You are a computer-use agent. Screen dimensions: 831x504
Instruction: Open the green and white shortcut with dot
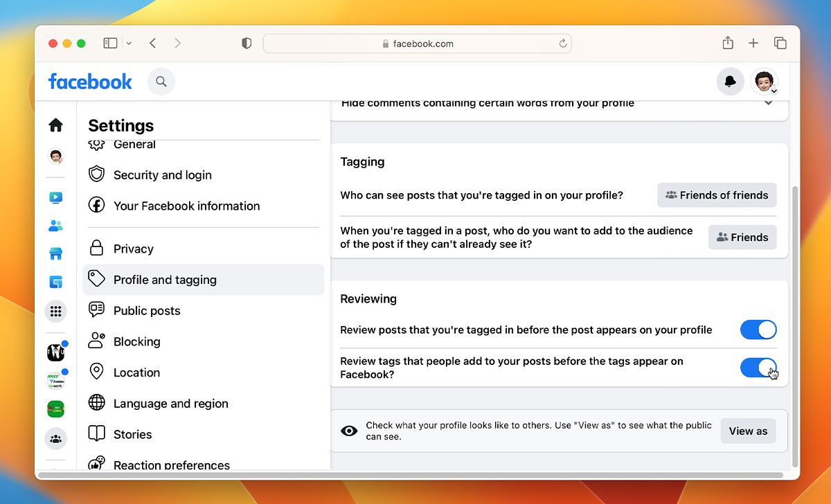click(x=56, y=381)
